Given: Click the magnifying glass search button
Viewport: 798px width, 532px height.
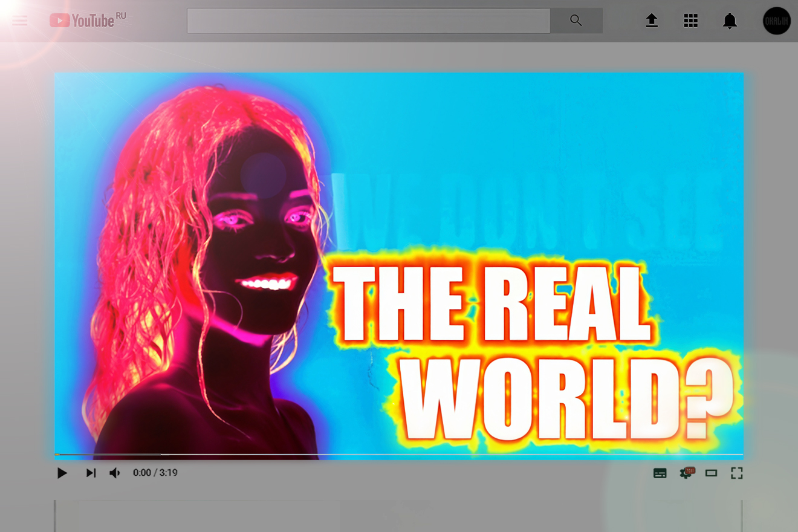Looking at the screenshot, I should pos(576,21).
